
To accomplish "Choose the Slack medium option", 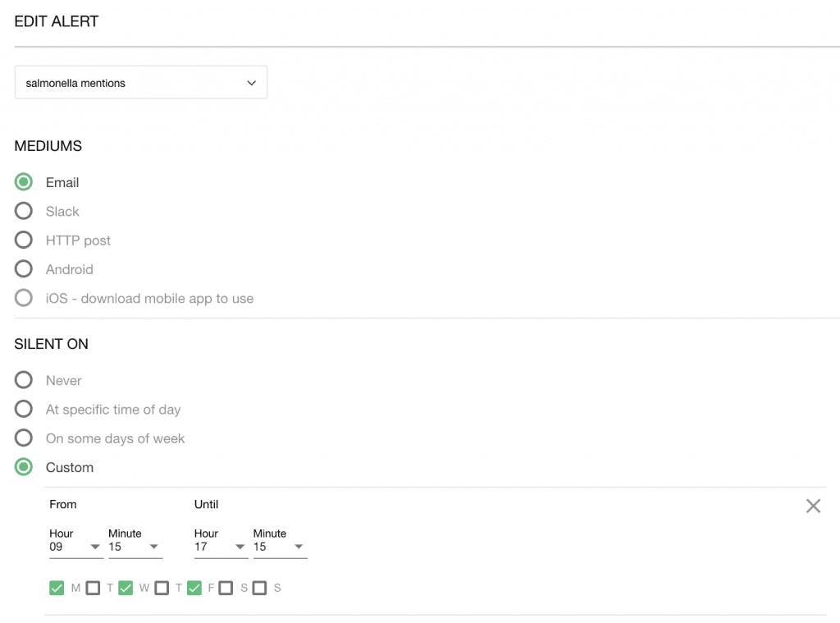I will 24,212.
